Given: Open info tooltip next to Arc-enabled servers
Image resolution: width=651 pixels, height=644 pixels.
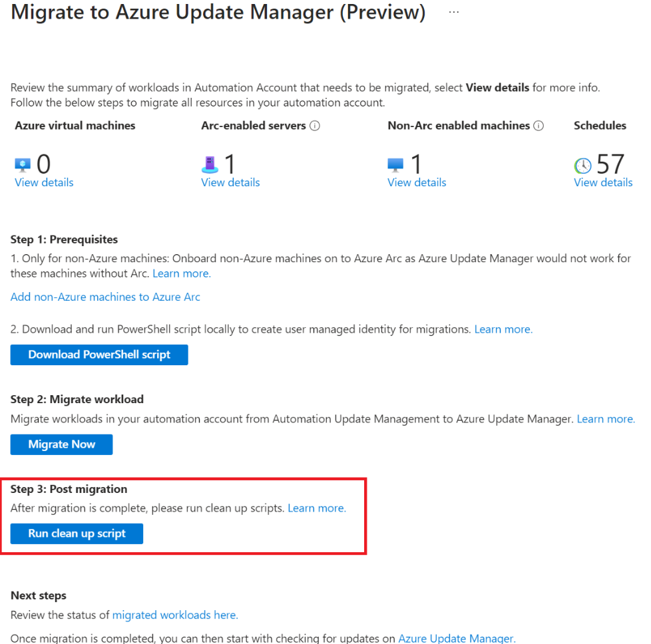Looking at the screenshot, I should click(315, 126).
